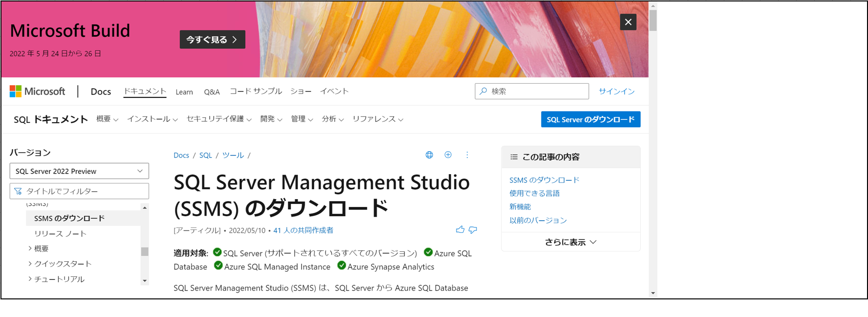Open the コード サンプル tab
The width and height of the screenshot is (868, 317).
256,91
